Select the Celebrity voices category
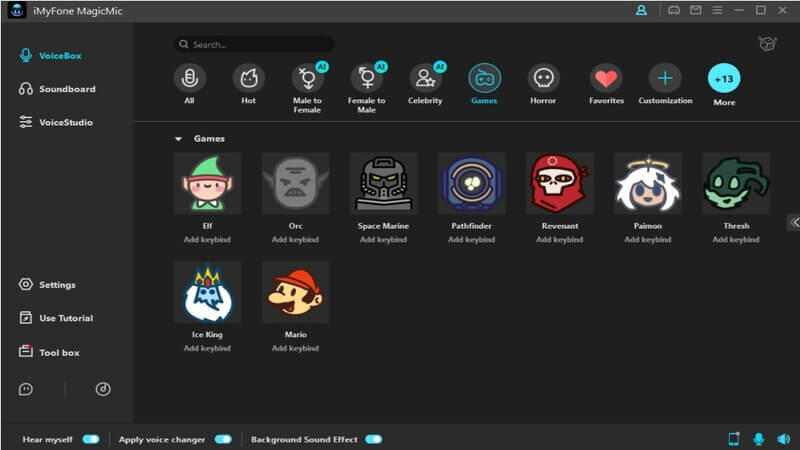Viewport: 800px width, 450px height. [426, 84]
